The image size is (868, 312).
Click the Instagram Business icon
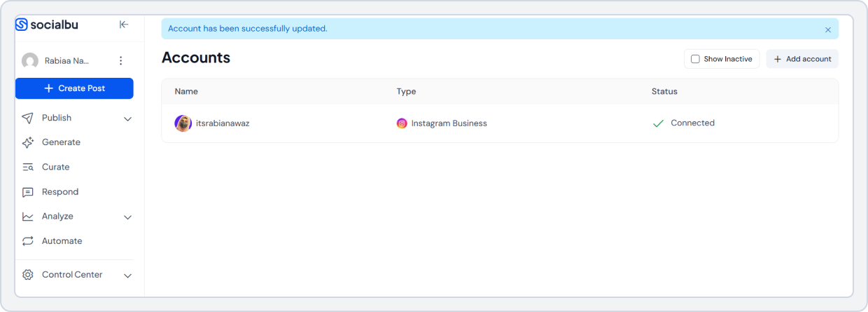pyautogui.click(x=402, y=123)
